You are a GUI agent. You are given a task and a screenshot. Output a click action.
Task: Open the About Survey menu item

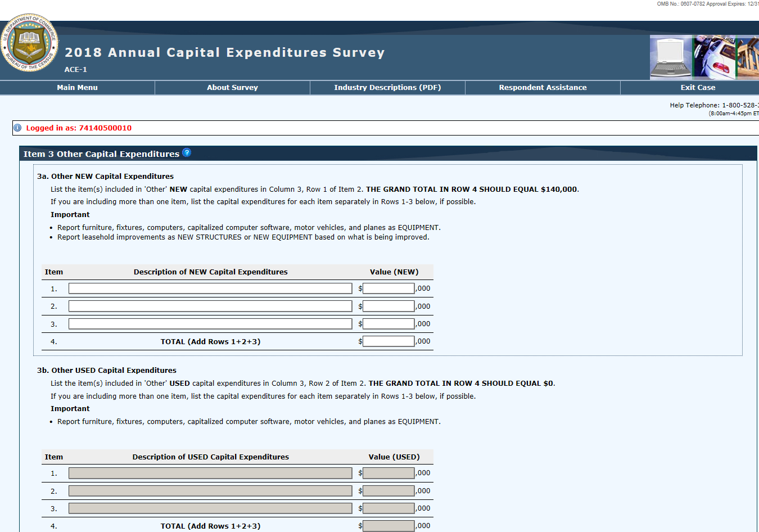point(232,88)
